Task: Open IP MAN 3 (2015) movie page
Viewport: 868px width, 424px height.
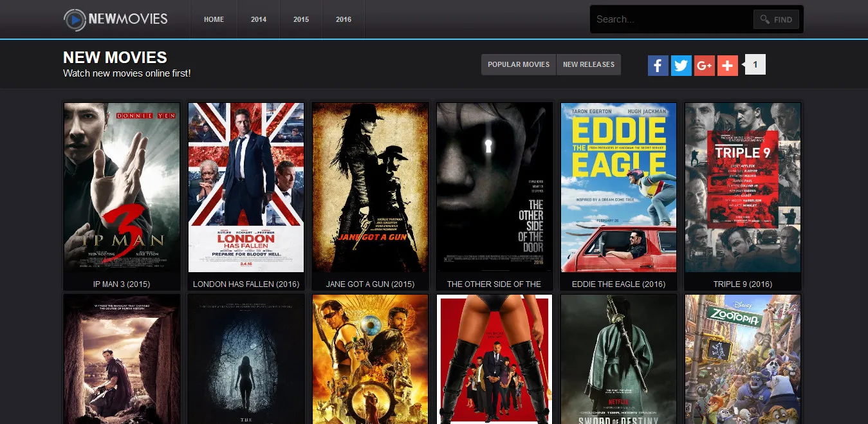Action: [121, 284]
